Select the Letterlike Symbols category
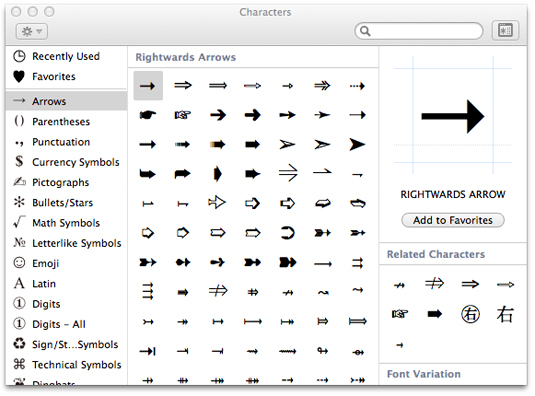 pyautogui.click(x=66, y=243)
